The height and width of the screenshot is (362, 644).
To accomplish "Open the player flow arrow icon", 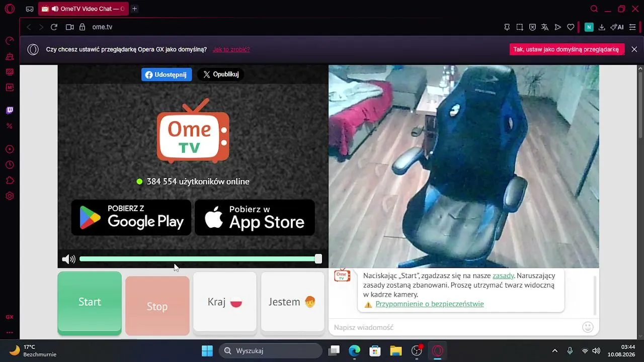I will click(x=557, y=27).
